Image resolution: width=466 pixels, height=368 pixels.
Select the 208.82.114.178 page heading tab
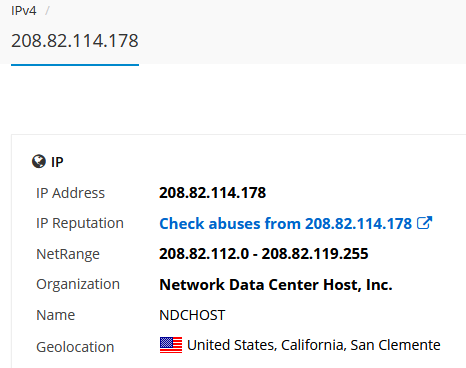tap(75, 41)
